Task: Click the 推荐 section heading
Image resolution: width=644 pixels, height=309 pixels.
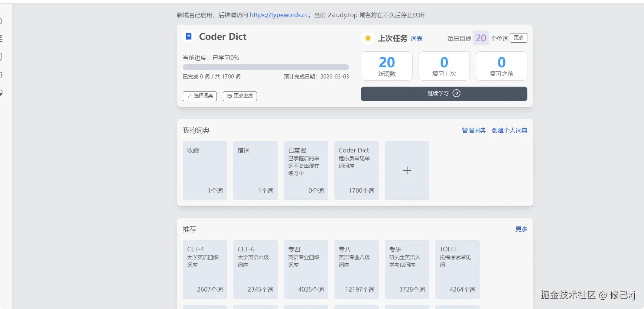Action: pos(189,229)
